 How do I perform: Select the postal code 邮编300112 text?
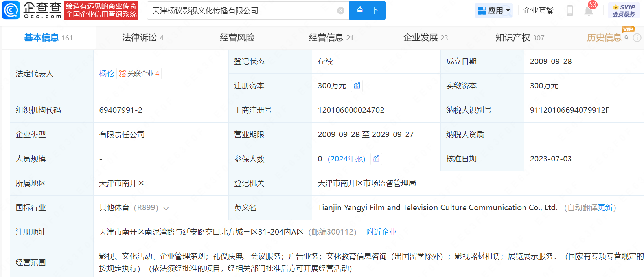pyautogui.click(x=333, y=232)
